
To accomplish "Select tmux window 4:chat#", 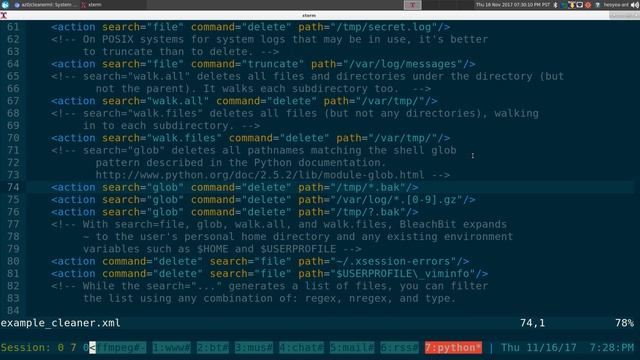I will [301, 347].
